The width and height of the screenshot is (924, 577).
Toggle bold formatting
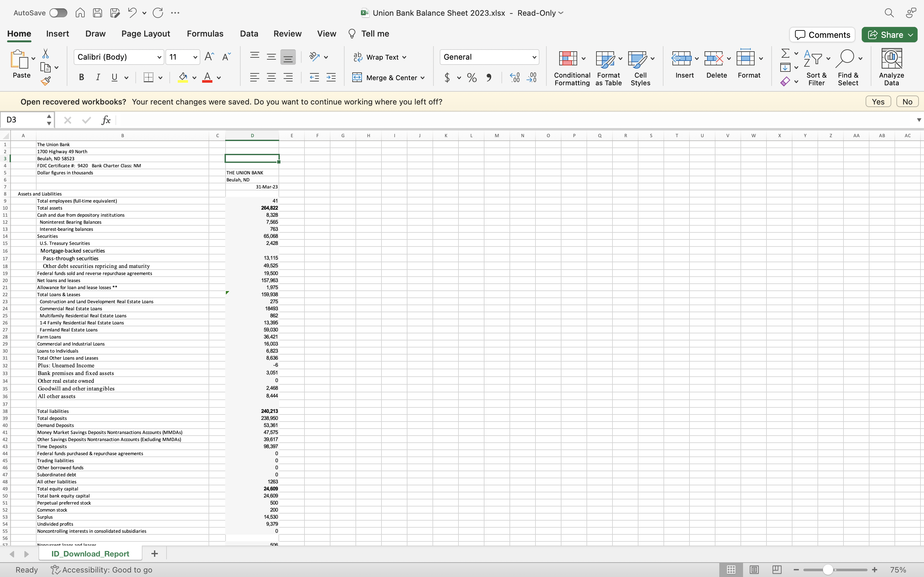coord(81,78)
